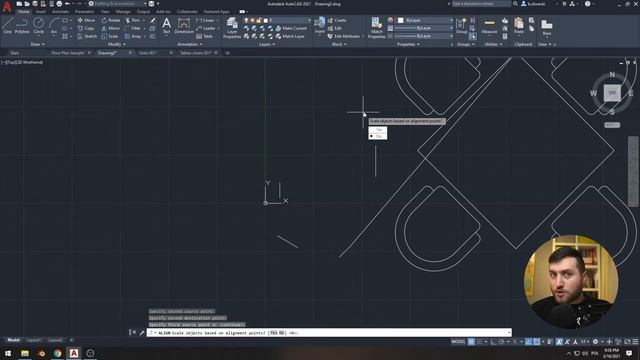This screenshot has height=360, width=640.
Task: Select the No option in prompt
Action: coord(378,136)
